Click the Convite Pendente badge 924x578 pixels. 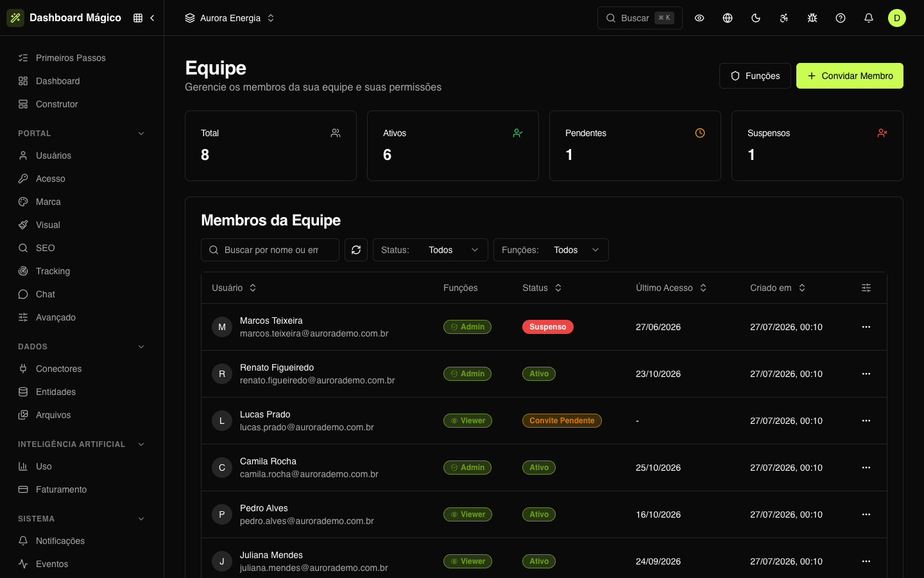(562, 421)
